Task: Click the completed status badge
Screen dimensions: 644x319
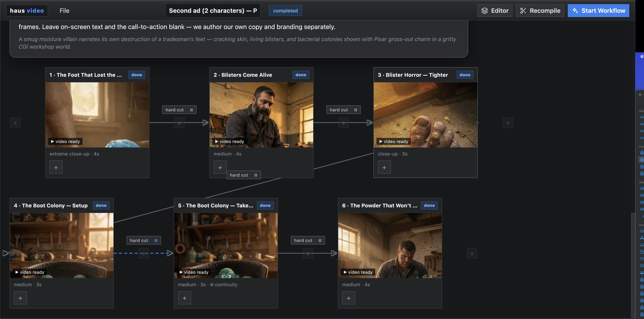Action: pyautogui.click(x=285, y=11)
